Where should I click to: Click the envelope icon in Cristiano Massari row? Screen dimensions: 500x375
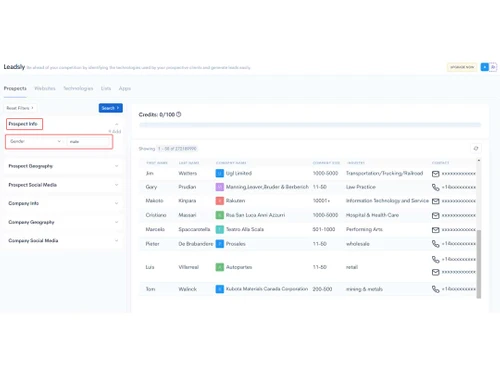tap(435, 215)
